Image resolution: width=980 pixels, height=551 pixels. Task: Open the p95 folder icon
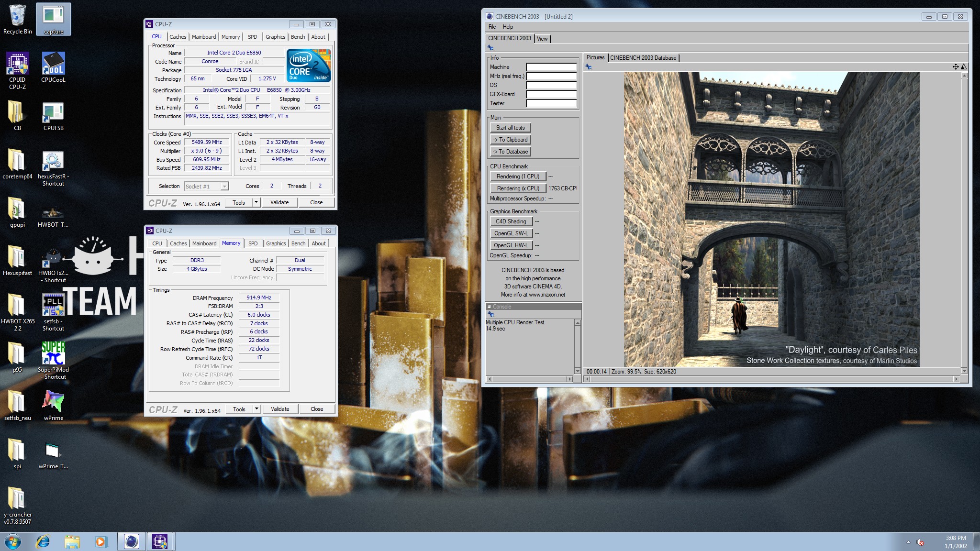(17, 357)
